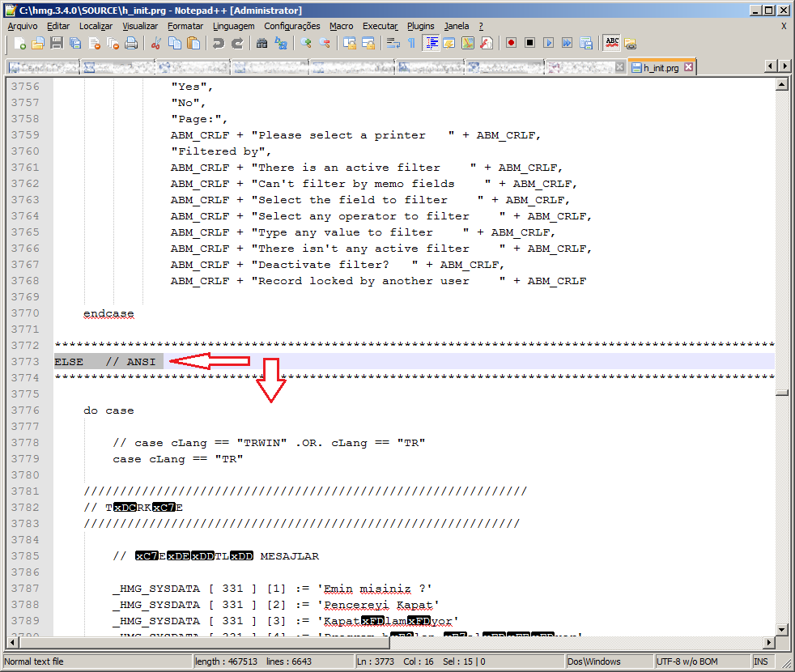
Task: Start macro recording with red circle icon
Action: point(511,43)
